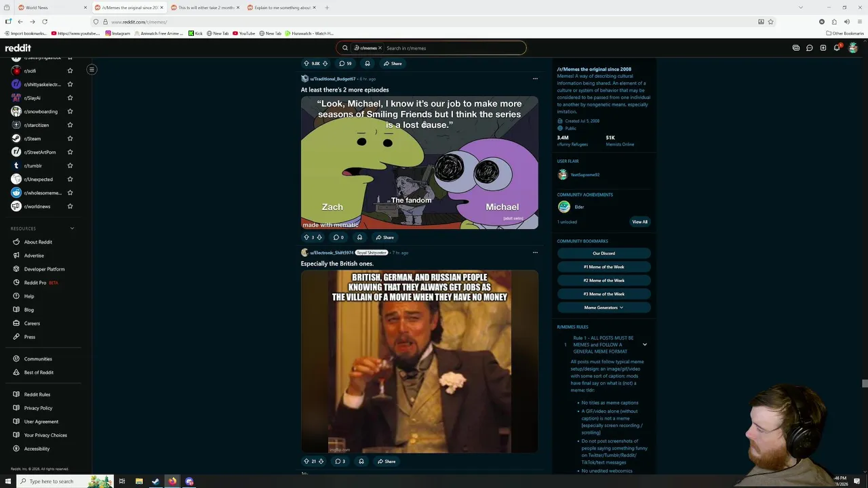The width and height of the screenshot is (868, 488).
Task: Open the Instagram bookmark
Action: coord(118,33)
